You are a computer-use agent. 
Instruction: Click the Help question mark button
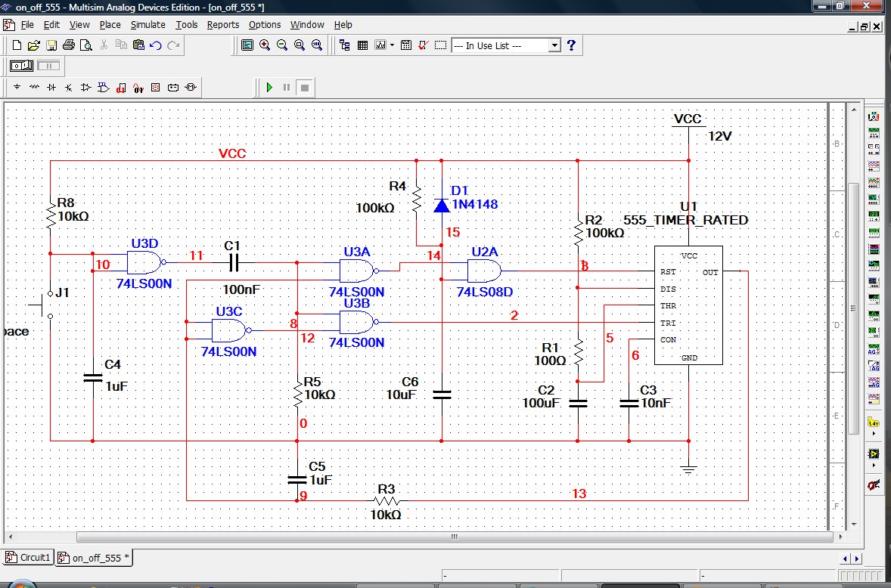tap(572, 45)
